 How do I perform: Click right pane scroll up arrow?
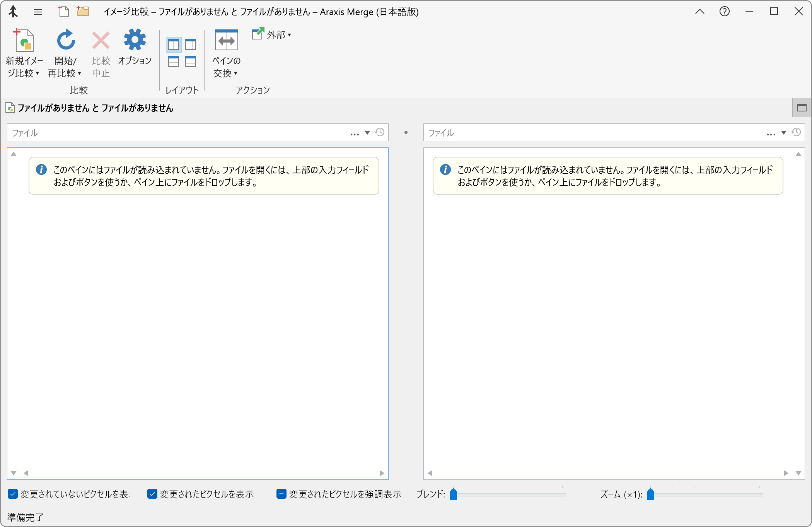point(798,154)
